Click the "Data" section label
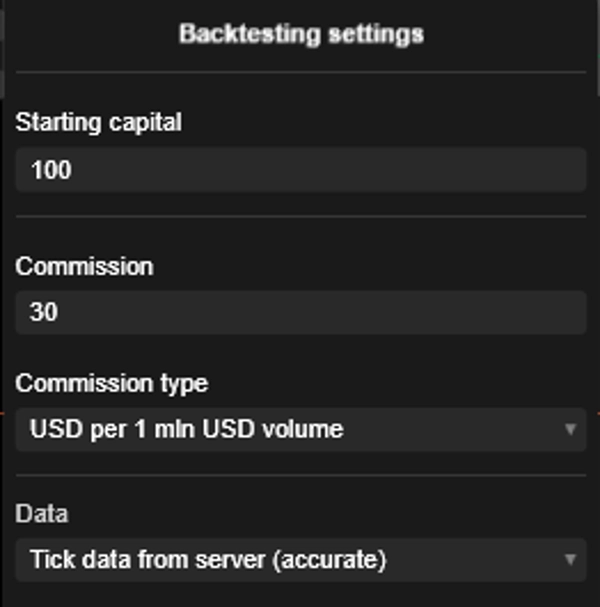The width and height of the screenshot is (600, 607). (42, 514)
